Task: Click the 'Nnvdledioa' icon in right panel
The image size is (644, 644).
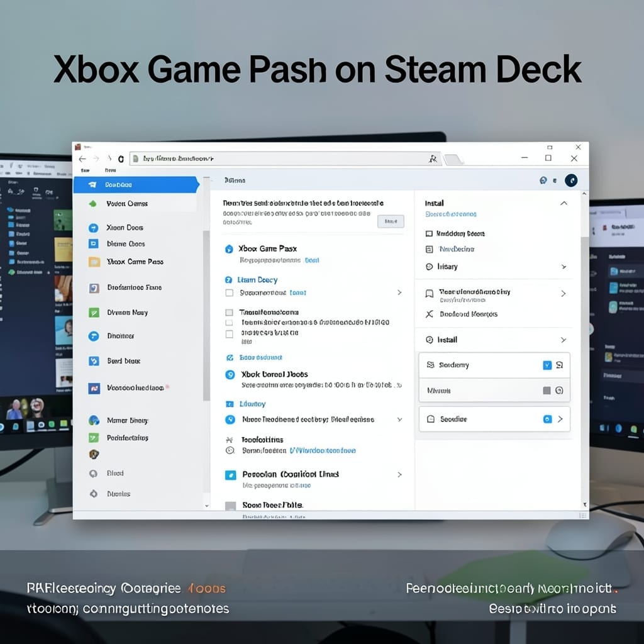Action: coord(429,249)
